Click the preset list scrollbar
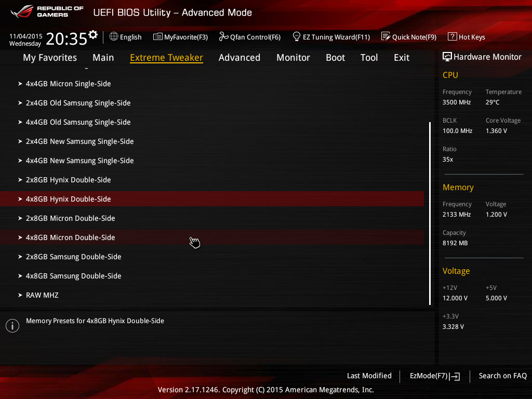This screenshot has height=399, width=532. (430, 214)
